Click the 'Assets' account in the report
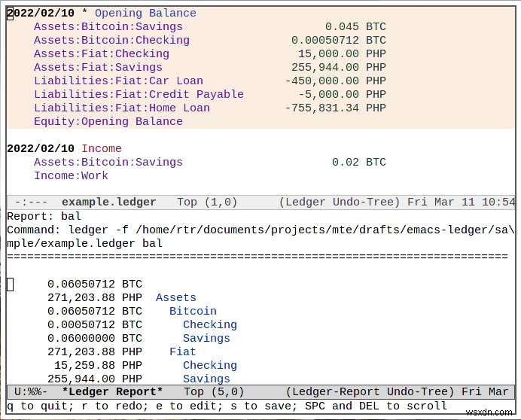 pyautogui.click(x=175, y=297)
